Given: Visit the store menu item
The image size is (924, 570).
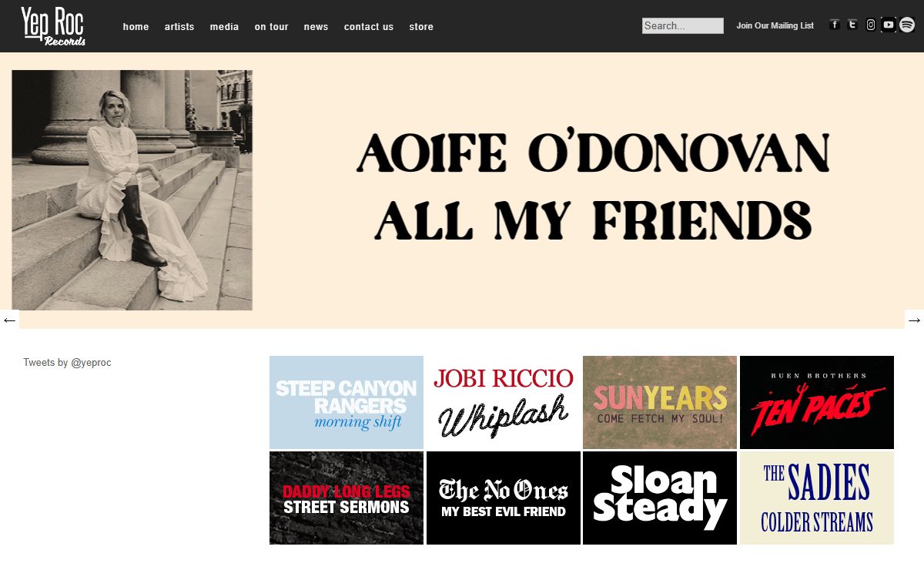Looking at the screenshot, I should [x=421, y=27].
